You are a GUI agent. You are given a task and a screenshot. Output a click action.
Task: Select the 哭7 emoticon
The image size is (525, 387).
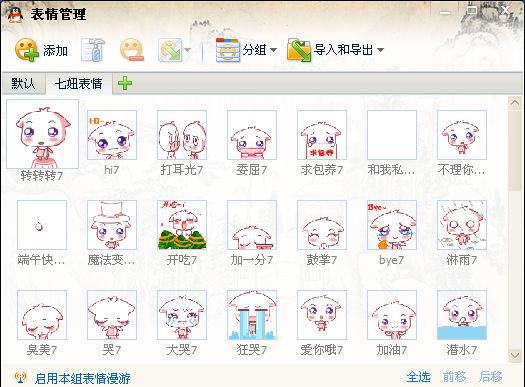point(111,315)
